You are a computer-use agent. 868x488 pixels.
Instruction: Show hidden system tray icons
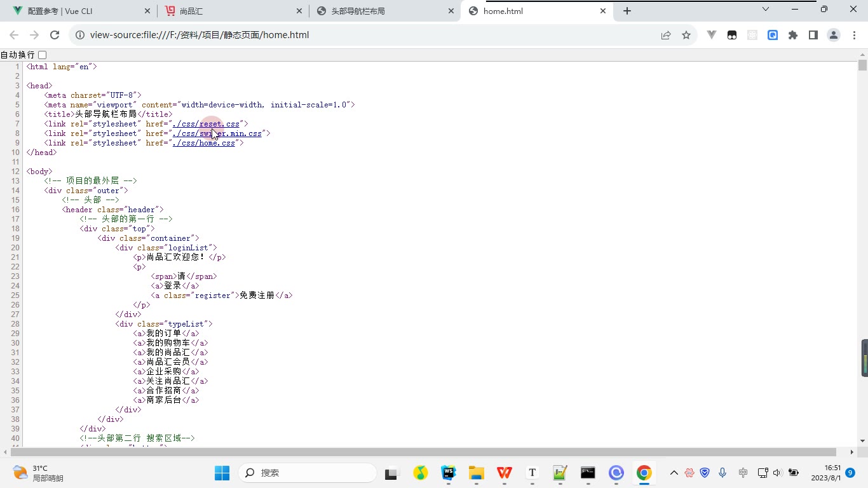pyautogui.click(x=674, y=473)
